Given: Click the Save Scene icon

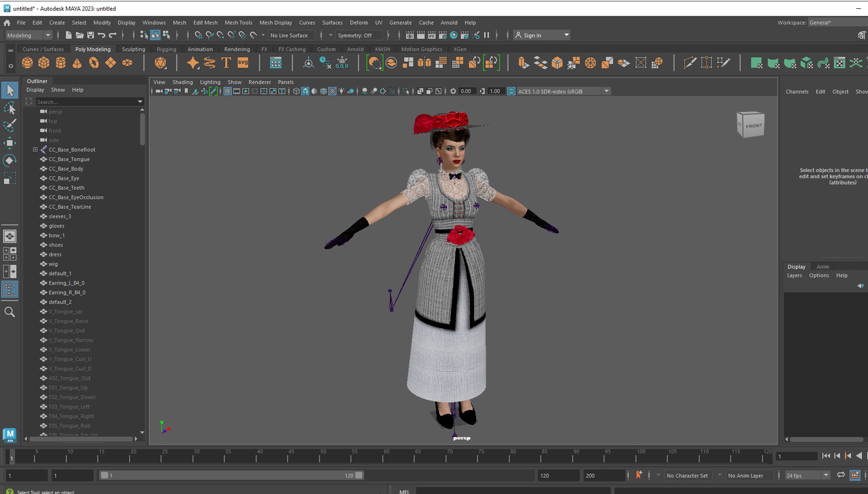Looking at the screenshot, I should pyautogui.click(x=91, y=35).
